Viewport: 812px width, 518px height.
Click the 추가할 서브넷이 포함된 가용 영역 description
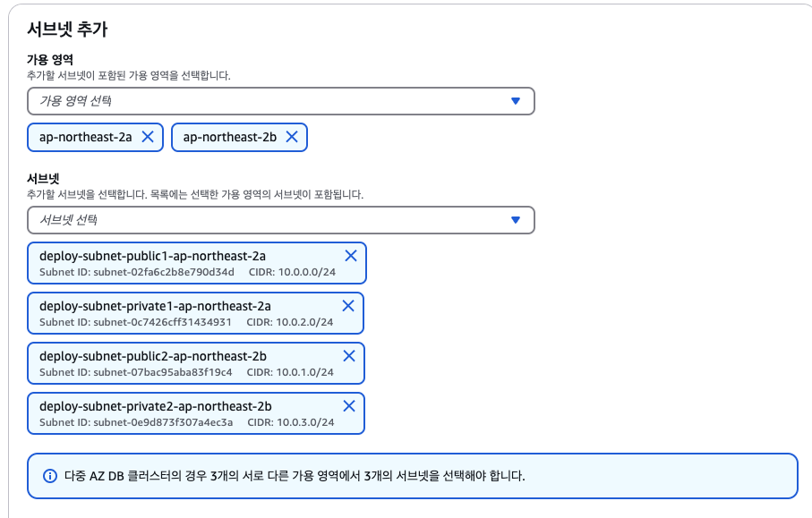pyautogui.click(x=128, y=75)
